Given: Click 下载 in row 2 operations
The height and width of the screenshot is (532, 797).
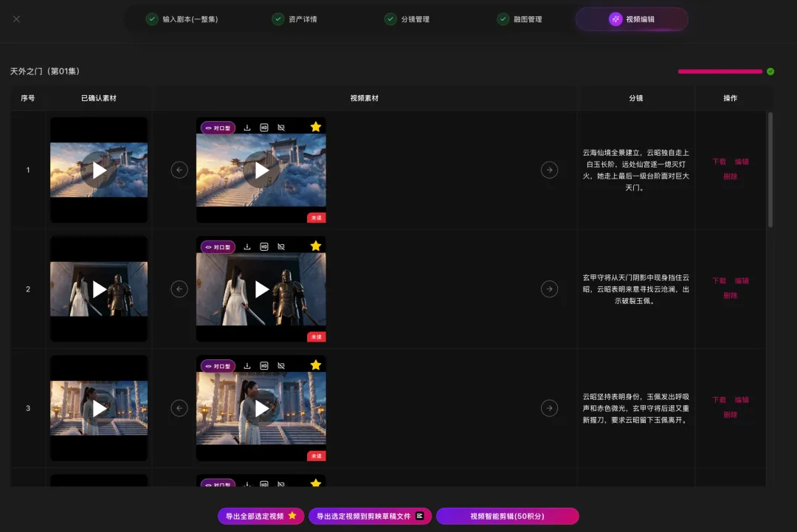Looking at the screenshot, I should point(720,280).
